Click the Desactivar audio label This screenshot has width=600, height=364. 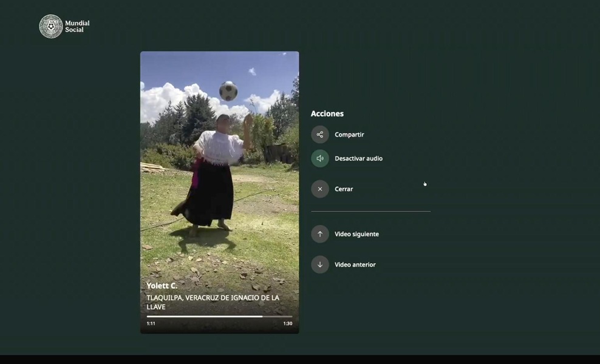(358, 158)
